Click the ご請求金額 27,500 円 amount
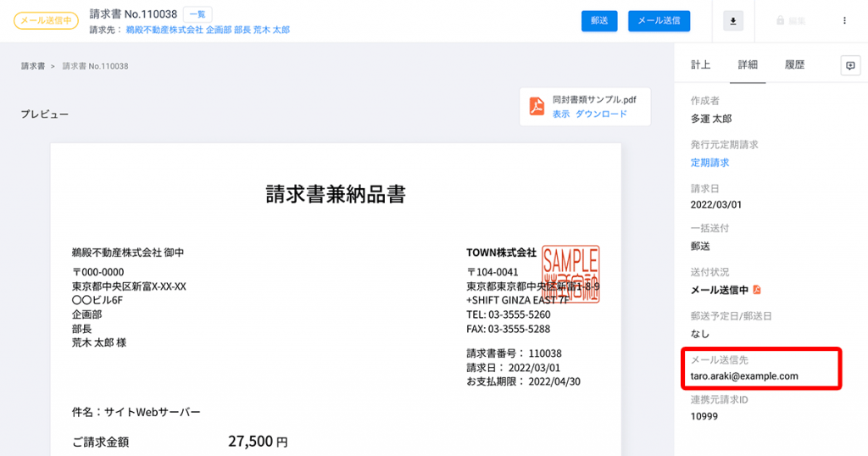868x456 pixels. point(258,442)
